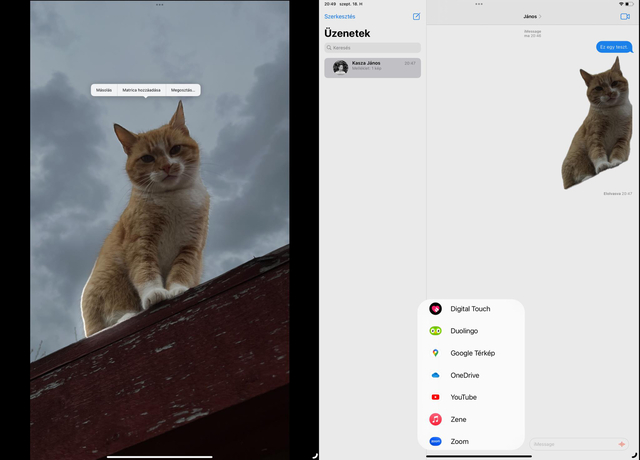Select the Digital Touch heart icon
Image resolution: width=640 pixels, height=460 pixels.
436,309
